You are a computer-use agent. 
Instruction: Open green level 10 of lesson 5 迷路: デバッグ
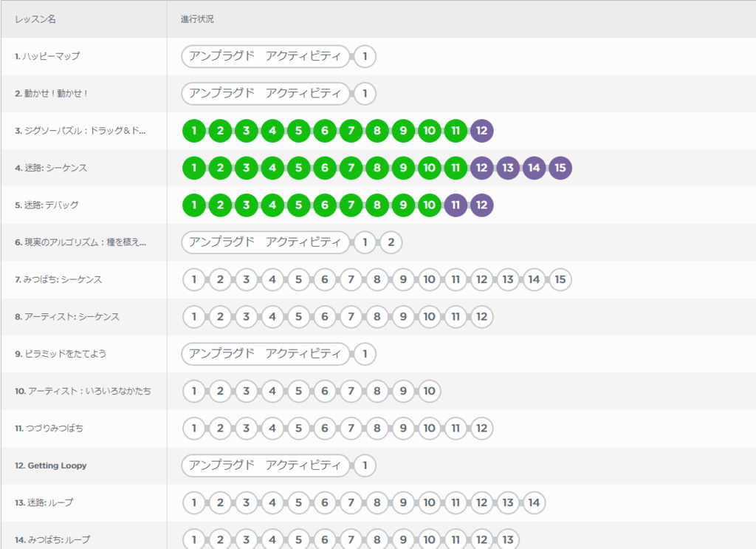[429, 205]
